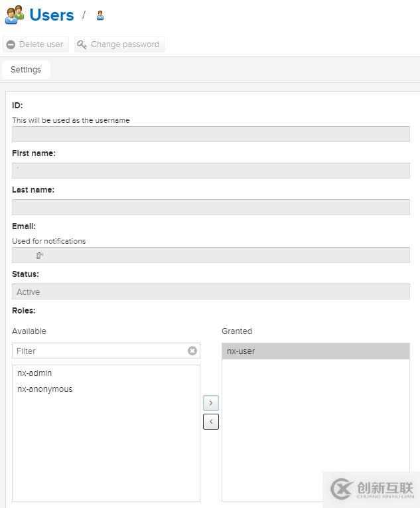The height and width of the screenshot is (508, 420).
Task: Click the roles Filter input field
Action: 100,351
